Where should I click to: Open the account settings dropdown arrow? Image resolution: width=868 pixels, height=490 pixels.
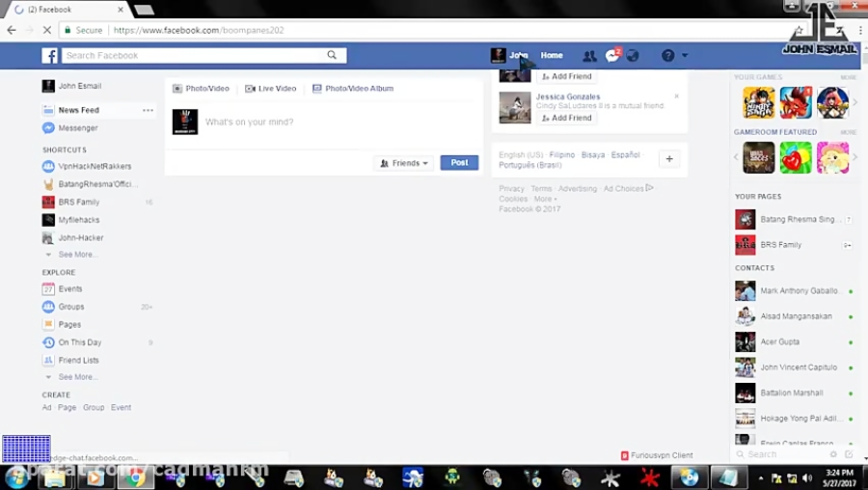[685, 55]
